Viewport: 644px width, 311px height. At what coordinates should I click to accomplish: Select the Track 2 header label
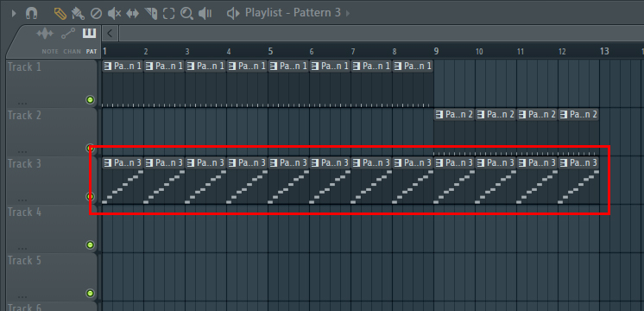click(x=24, y=116)
